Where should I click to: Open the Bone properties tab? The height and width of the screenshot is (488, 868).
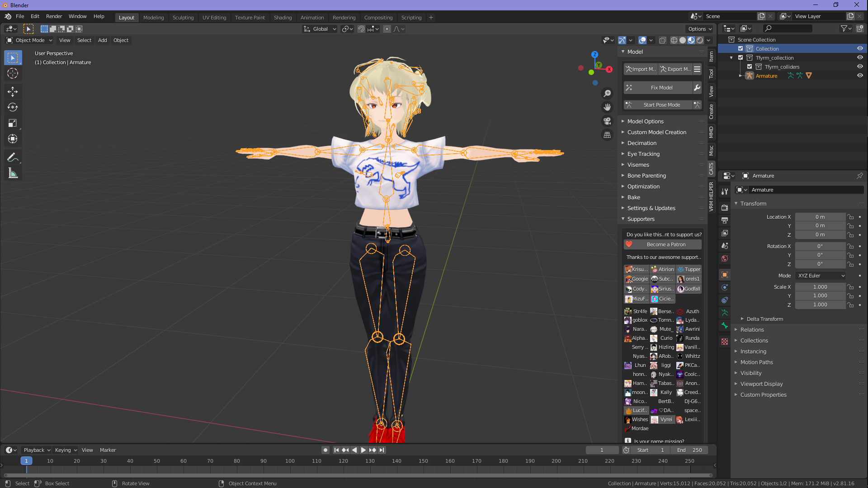point(725,325)
